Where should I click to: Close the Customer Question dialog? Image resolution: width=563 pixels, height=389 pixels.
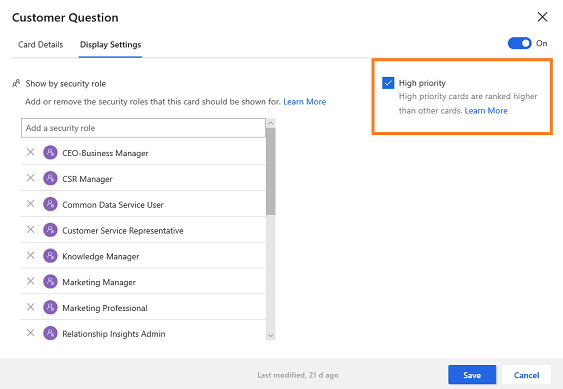(x=542, y=17)
